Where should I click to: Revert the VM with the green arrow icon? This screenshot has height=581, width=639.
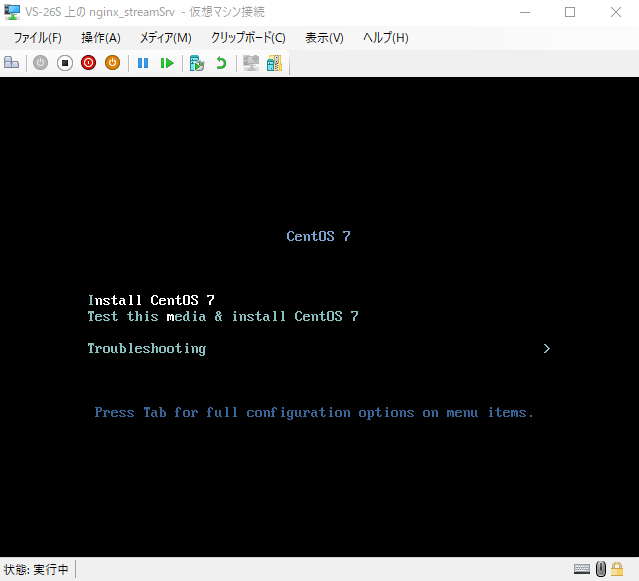[221, 63]
